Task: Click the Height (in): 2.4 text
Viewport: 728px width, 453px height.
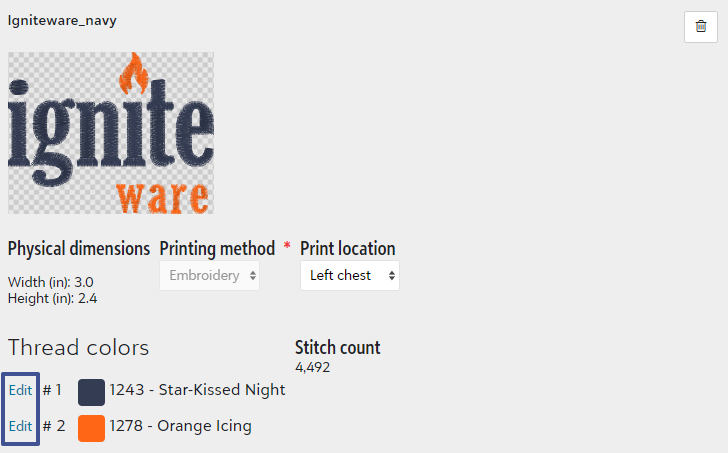Action: pyautogui.click(x=52, y=298)
